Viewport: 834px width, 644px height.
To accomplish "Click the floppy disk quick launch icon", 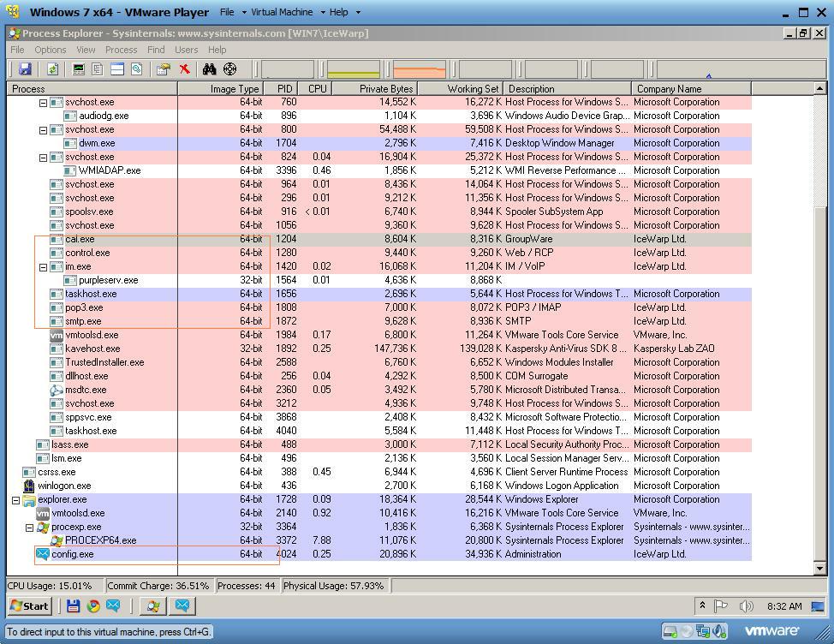I will (x=73, y=605).
